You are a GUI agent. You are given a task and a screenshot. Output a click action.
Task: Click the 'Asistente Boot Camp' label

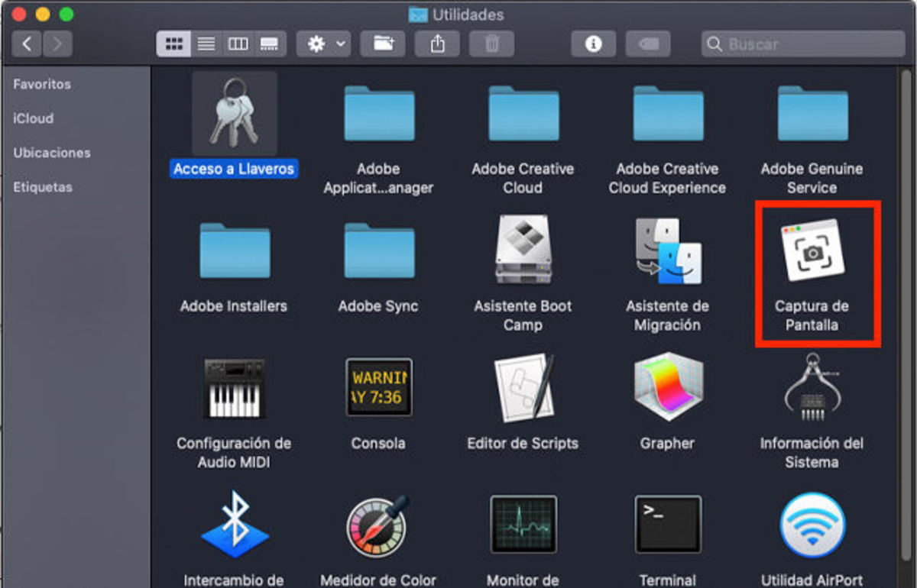pyautogui.click(x=523, y=315)
